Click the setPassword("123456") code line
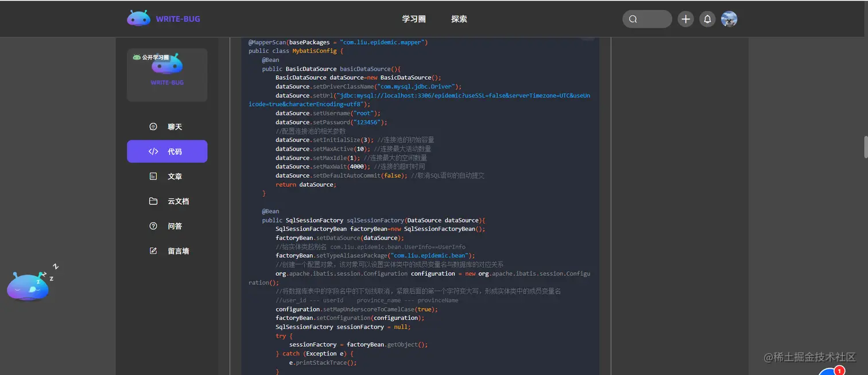The height and width of the screenshot is (375, 868). point(331,122)
